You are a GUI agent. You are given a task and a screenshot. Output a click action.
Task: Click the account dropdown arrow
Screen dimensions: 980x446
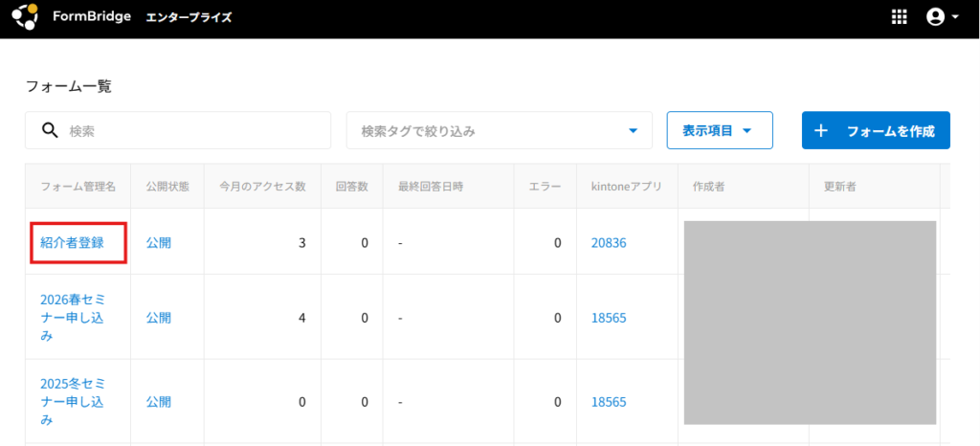pos(955,17)
